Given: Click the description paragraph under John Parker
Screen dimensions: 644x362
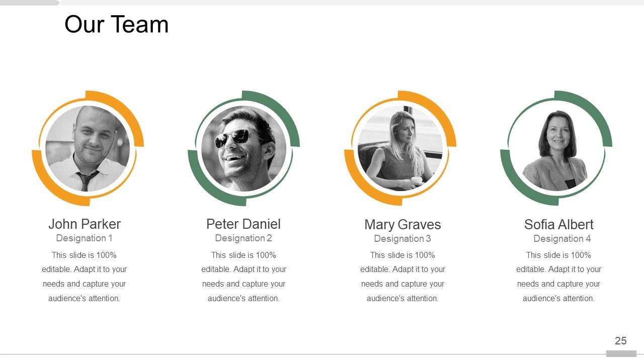Looking at the screenshot, I should [85, 277].
